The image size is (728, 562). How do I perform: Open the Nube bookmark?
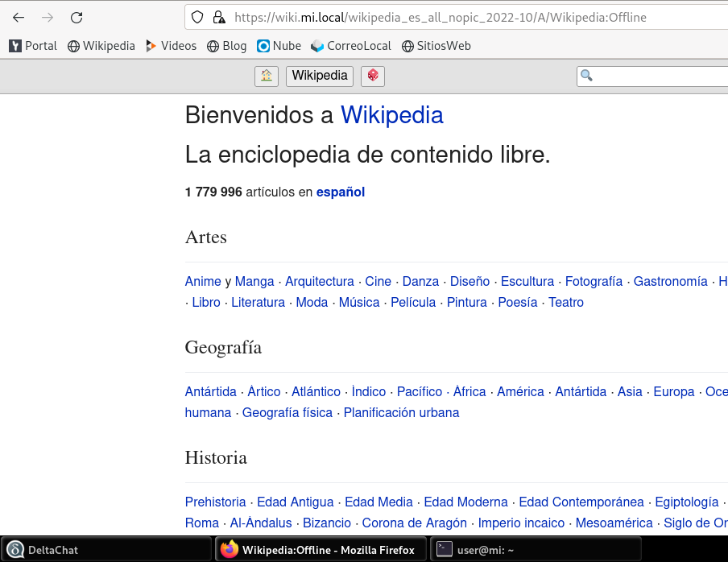pos(279,46)
